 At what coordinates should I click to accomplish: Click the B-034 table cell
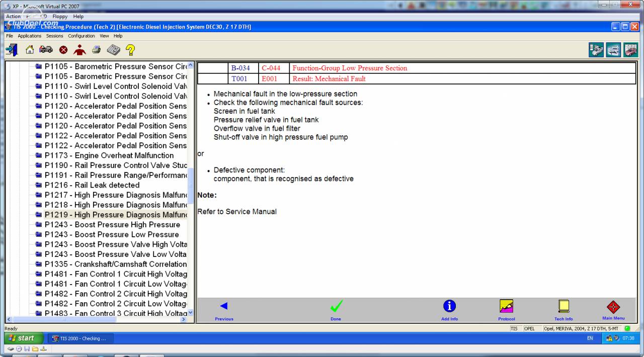[244, 68]
